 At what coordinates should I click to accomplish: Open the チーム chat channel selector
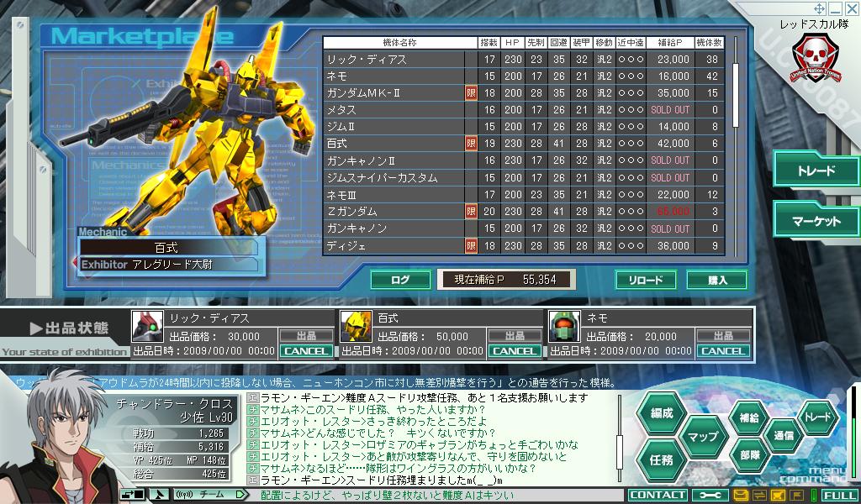point(211,495)
